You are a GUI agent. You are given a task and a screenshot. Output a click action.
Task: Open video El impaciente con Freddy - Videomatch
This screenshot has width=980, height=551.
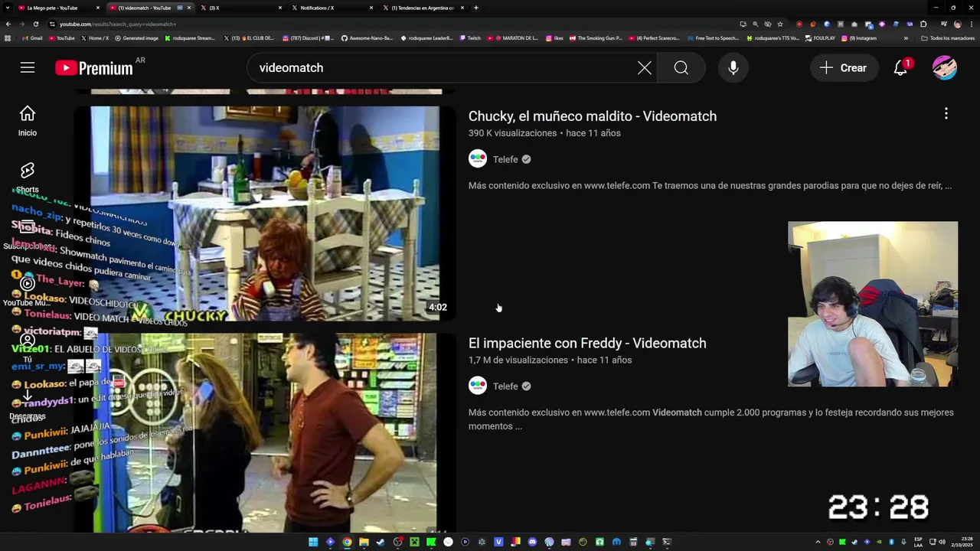587,343
